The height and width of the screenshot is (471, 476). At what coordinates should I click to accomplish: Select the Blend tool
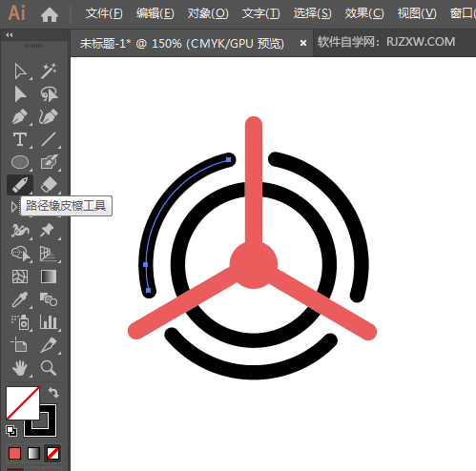(x=49, y=299)
